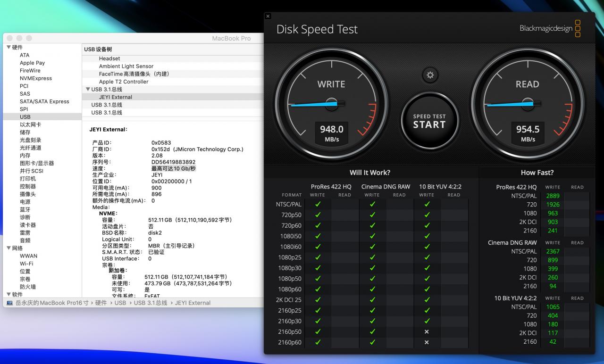The height and width of the screenshot is (364, 604).
Task: Click 10 Bit YUV 2160p60 cross mark
Action: tap(427, 342)
